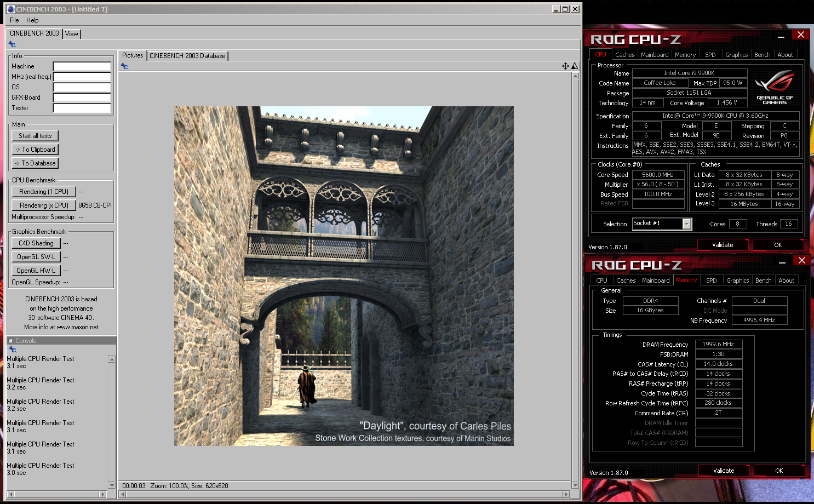
Task: Click the To Database button
Action: coord(35,163)
